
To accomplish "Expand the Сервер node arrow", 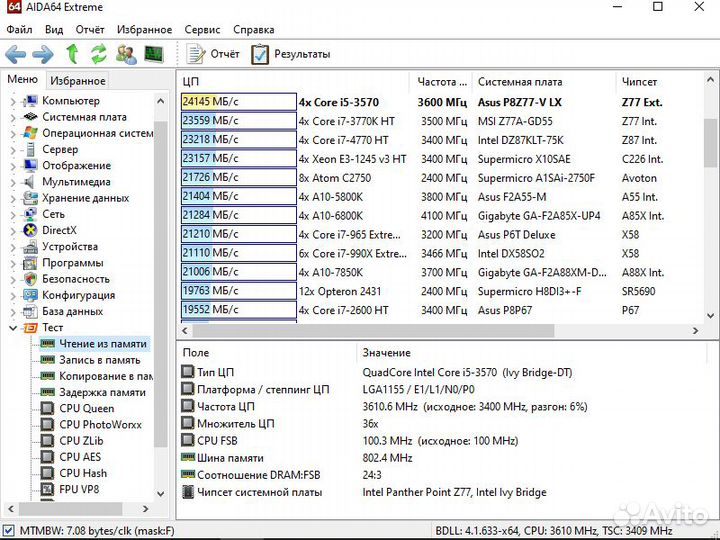I will pyautogui.click(x=13, y=150).
